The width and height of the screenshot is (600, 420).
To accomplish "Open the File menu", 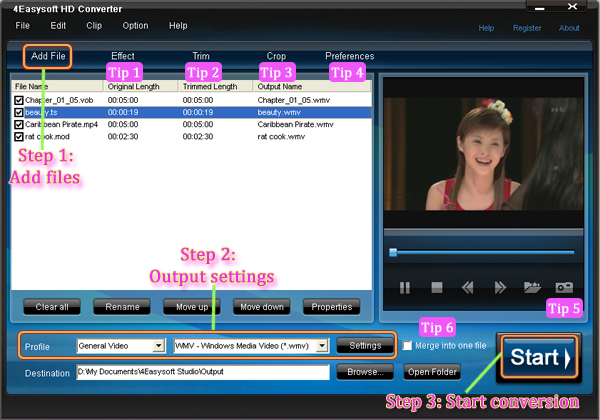I will [22, 26].
